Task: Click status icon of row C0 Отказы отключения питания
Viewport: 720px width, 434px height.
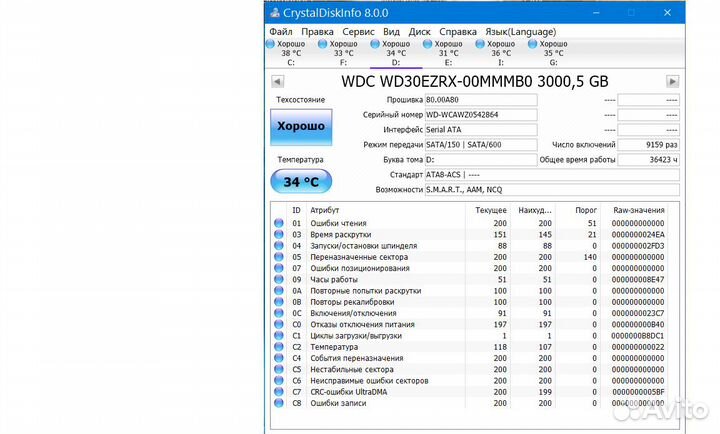Action: point(279,324)
